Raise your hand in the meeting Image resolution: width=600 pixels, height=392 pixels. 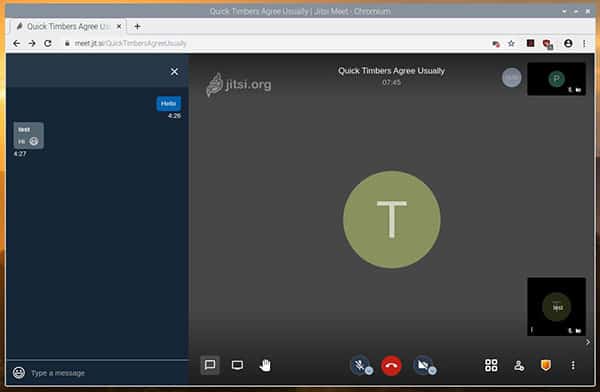[265, 365]
